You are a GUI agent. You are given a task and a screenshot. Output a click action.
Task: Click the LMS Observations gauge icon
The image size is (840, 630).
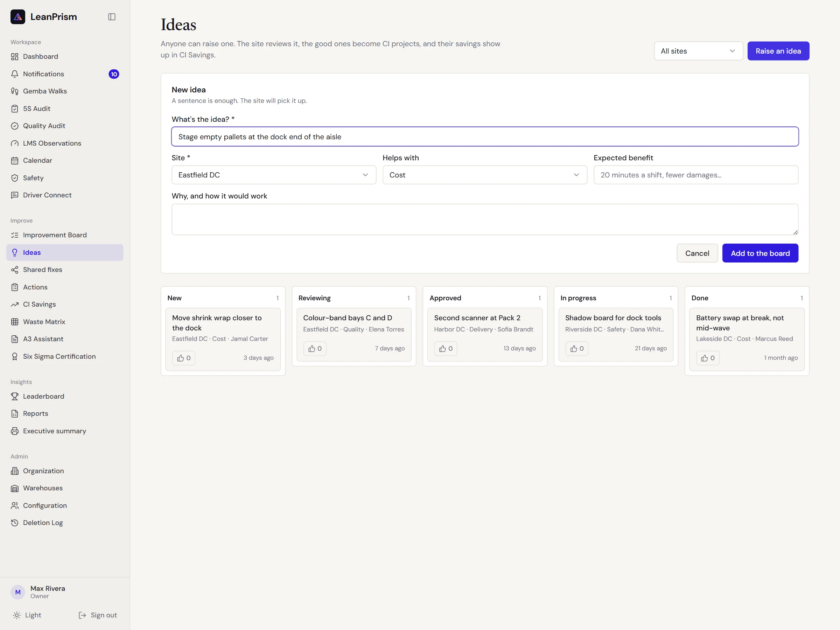click(x=15, y=143)
